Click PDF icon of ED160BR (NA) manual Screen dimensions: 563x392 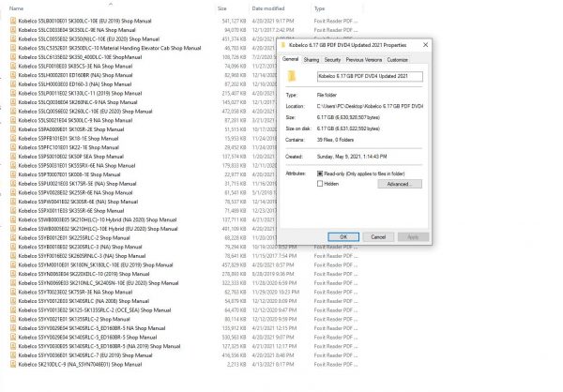pyautogui.click(x=13, y=75)
